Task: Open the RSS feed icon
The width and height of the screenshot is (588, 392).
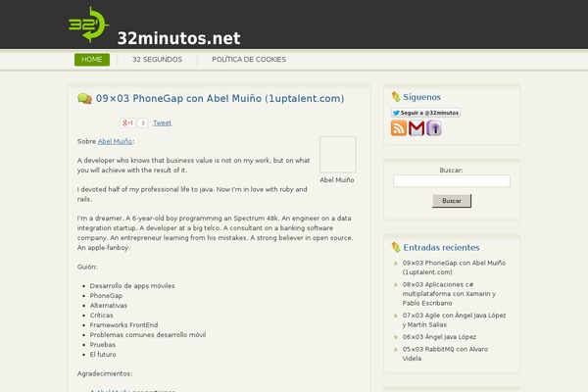Action: click(399, 128)
